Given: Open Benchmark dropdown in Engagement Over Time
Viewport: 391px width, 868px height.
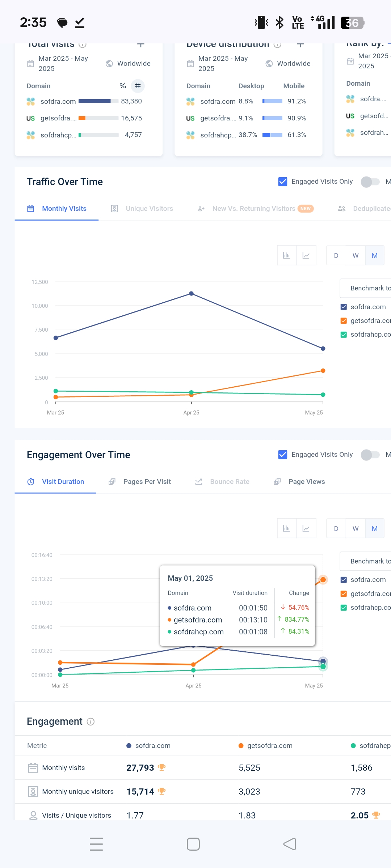Looking at the screenshot, I should click(366, 561).
